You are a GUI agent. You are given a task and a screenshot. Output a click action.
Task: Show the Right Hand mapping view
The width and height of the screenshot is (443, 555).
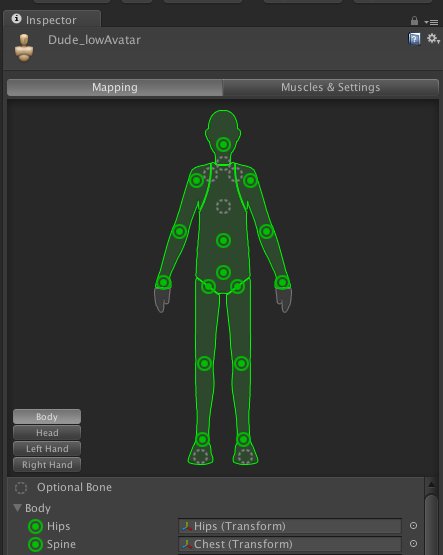[x=47, y=464]
